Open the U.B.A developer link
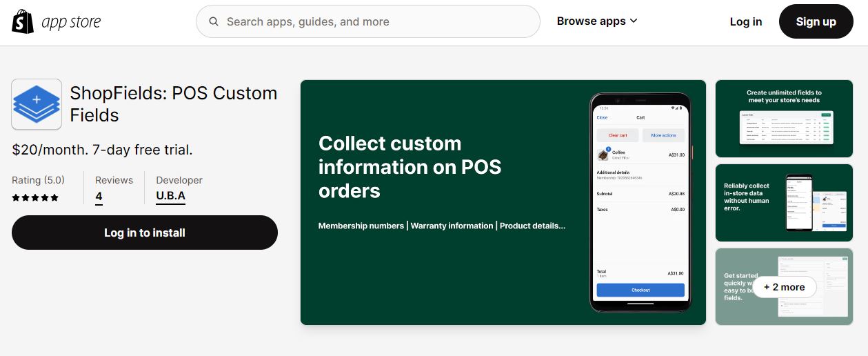 coord(170,197)
